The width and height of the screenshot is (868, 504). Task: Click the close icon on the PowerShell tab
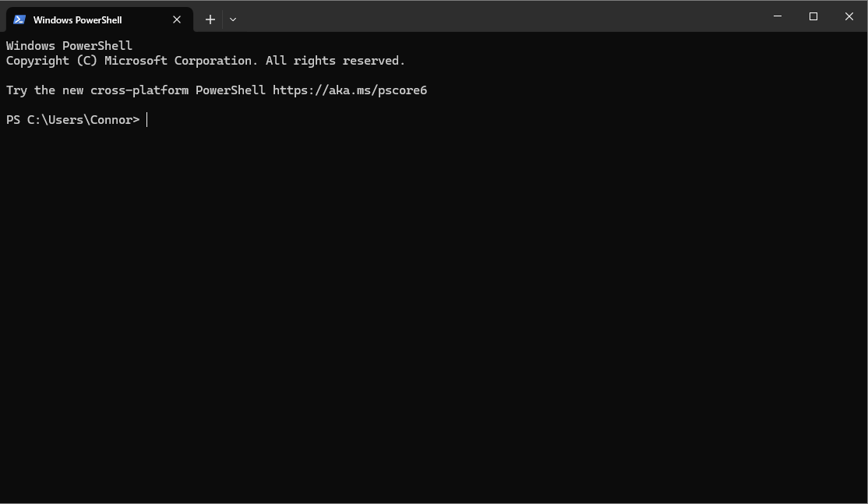coord(177,19)
